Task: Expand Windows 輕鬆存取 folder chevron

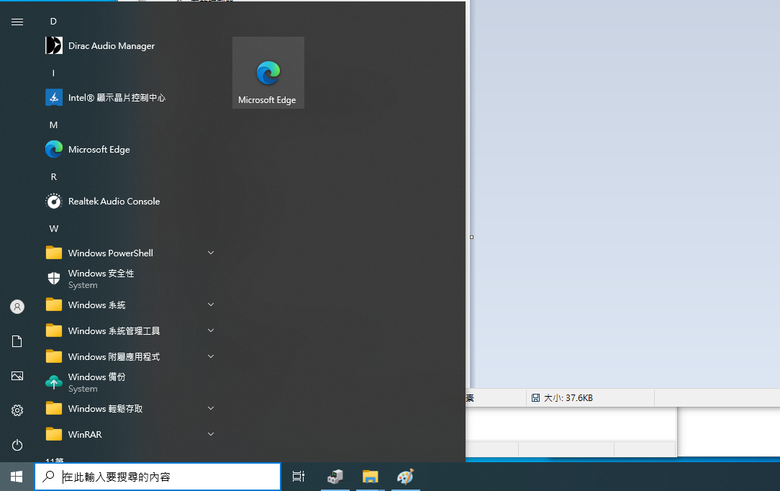Action: (x=211, y=408)
